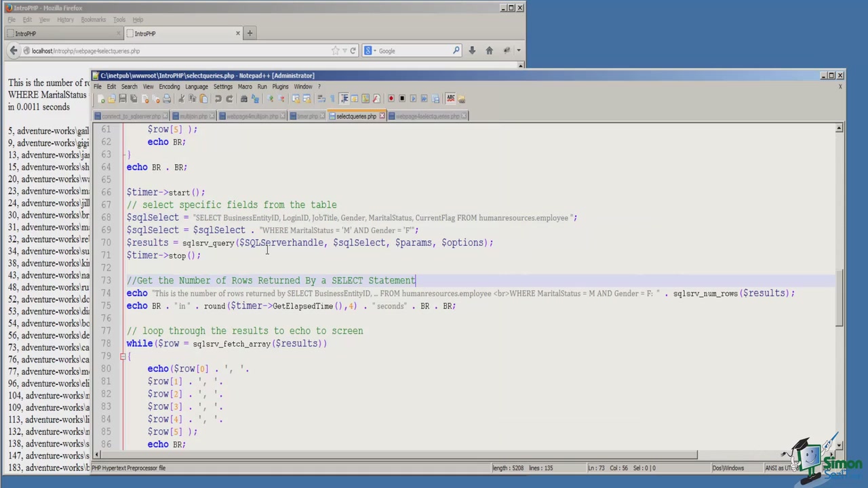Open the Function List panel icon
Screen dimensions: 868x488
[376, 99]
